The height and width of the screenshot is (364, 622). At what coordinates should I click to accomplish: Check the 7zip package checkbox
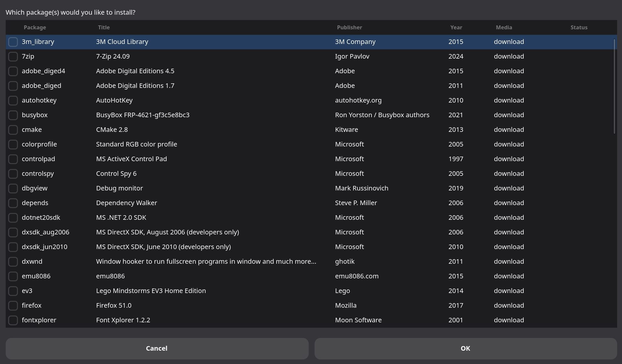(x=13, y=57)
